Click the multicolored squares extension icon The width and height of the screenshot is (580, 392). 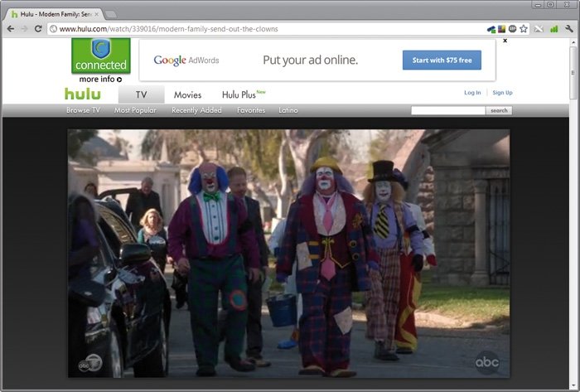coord(501,28)
